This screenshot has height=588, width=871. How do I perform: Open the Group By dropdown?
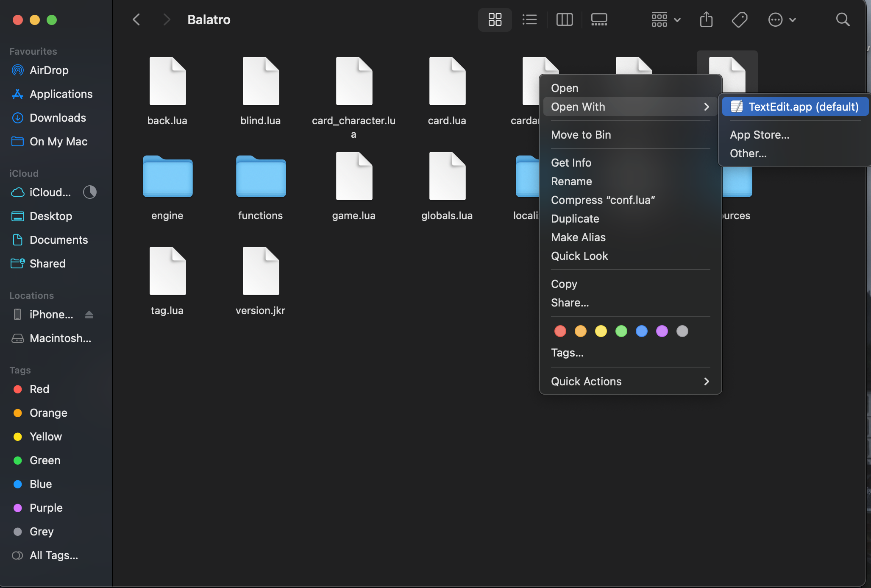point(665,20)
